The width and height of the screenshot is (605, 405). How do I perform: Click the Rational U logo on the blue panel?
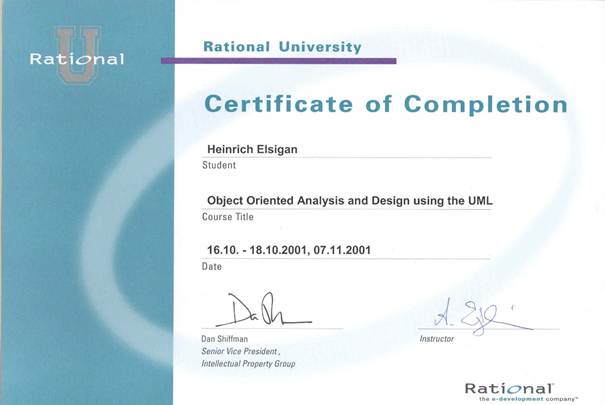point(77,55)
